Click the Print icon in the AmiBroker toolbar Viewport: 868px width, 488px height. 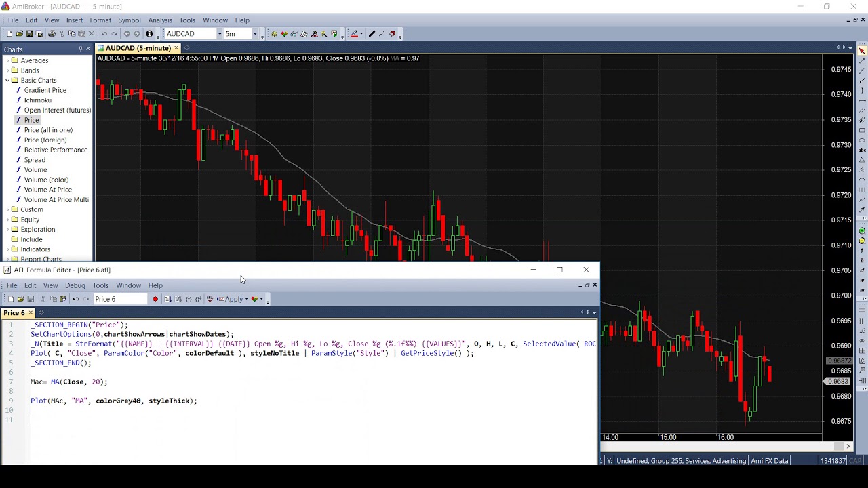tap(52, 34)
